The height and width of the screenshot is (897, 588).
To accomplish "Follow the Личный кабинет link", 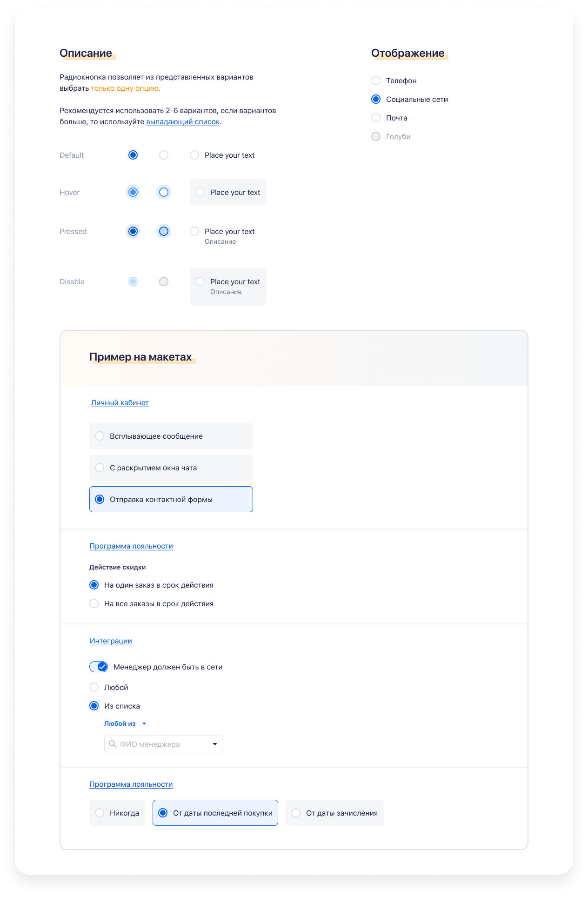I will [120, 403].
